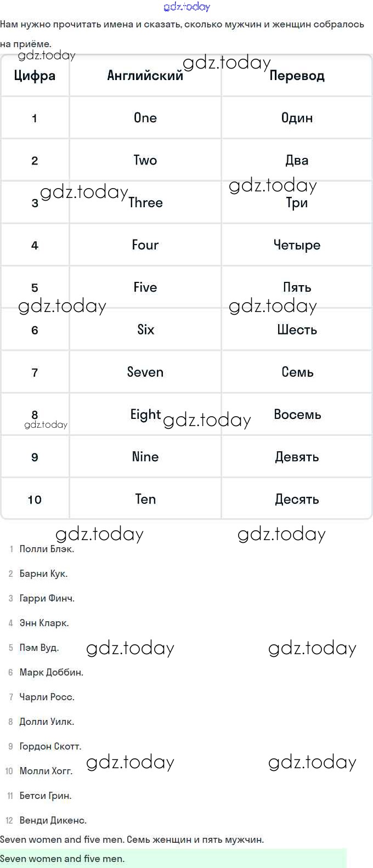Click the 'Английский' column header
Image resolution: width=373 pixels, height=868 pixels.
[x=145, y=76]
